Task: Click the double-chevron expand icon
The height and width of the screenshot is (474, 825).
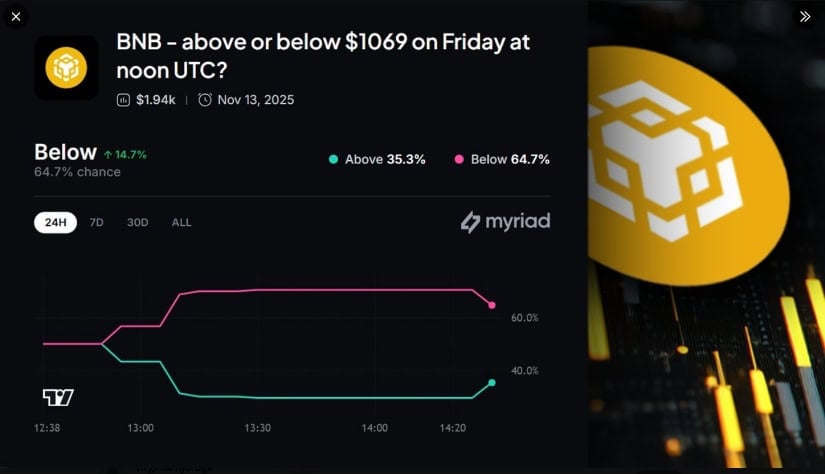Action: 805,16
